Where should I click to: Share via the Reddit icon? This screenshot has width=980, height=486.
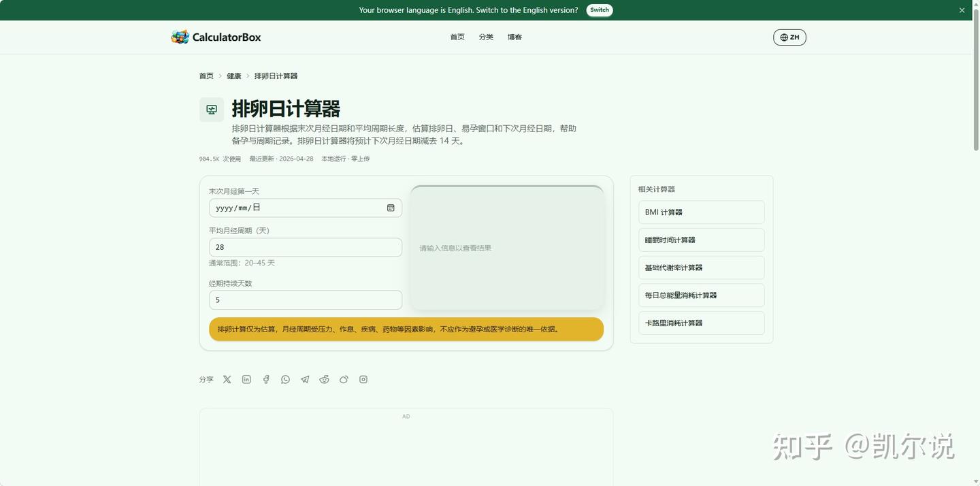[324, 380]
